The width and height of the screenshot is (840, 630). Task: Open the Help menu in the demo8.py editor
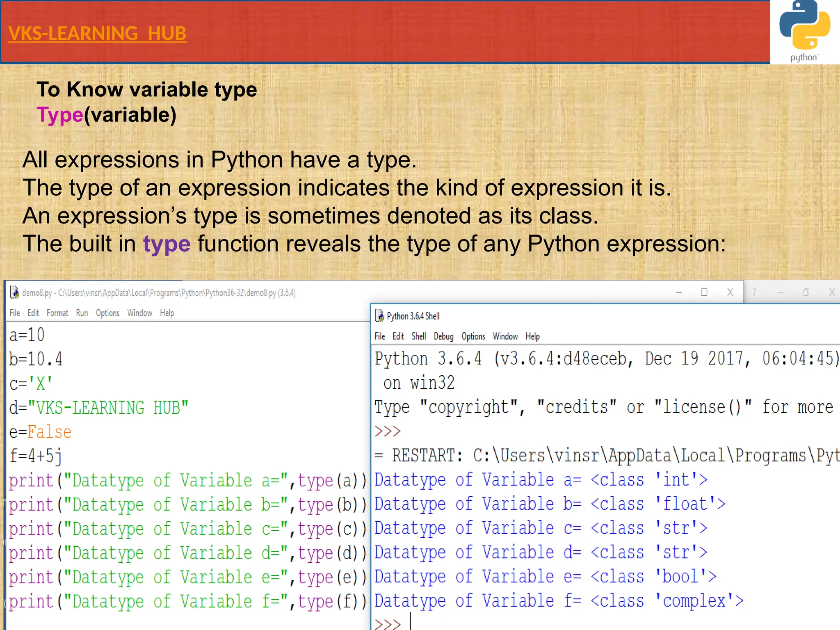(x=167, y=313)
